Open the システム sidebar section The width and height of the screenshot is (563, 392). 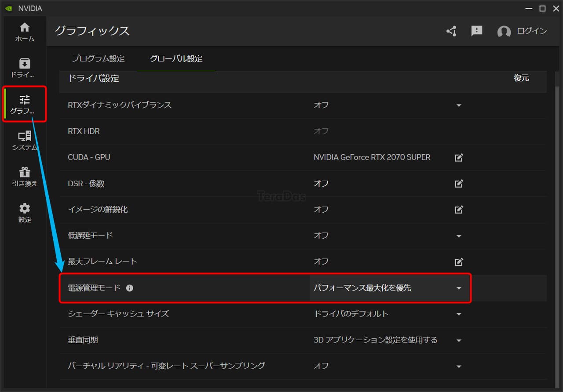25,141
